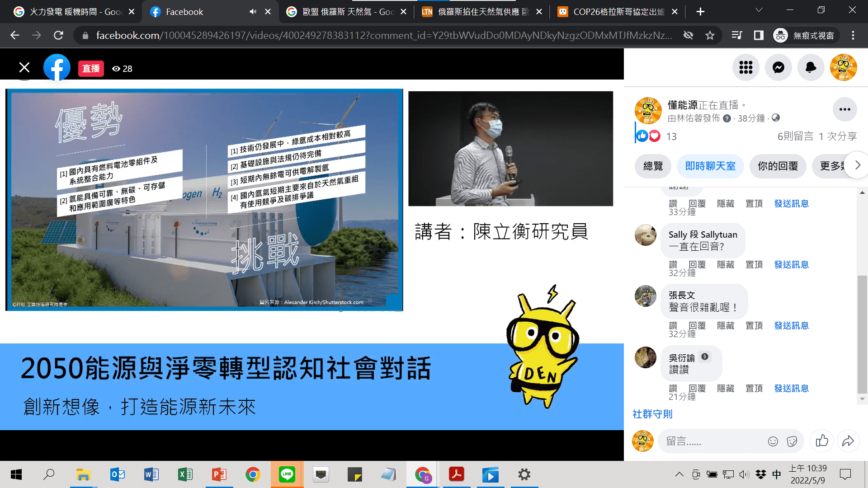This screenshot has height=488, width=868.
Task: Expand more filter tabs chevron arrow
Action: click(858, 165)
